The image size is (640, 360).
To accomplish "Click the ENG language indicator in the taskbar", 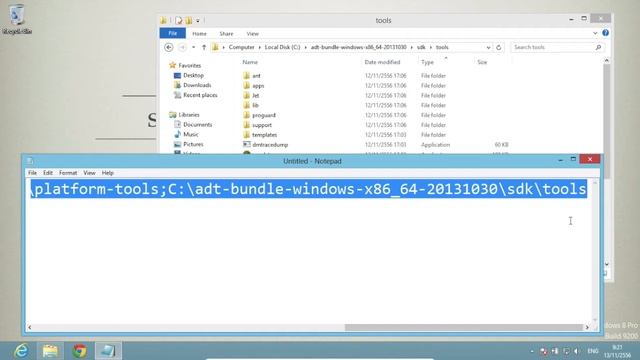I will pos(593,351).
